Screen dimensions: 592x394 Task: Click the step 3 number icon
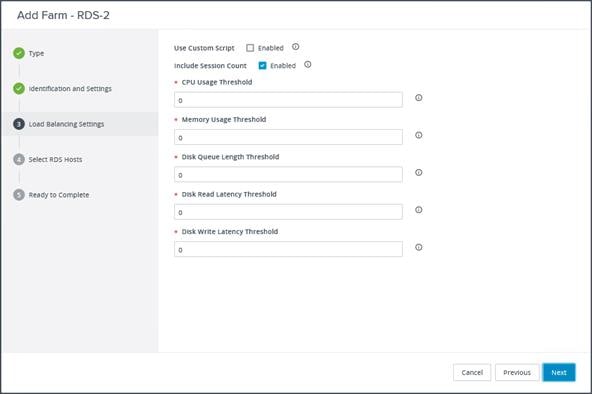tap(19, 124)
